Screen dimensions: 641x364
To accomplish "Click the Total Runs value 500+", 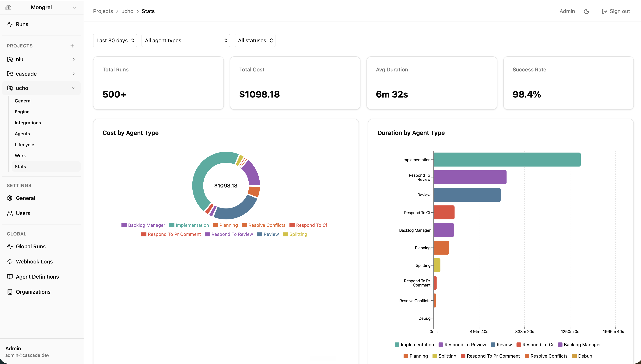I will click(114, 94).
